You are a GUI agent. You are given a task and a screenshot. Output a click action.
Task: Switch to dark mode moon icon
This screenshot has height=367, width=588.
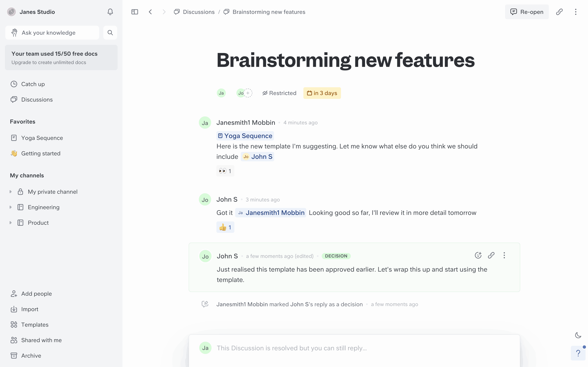pos(578,335)
